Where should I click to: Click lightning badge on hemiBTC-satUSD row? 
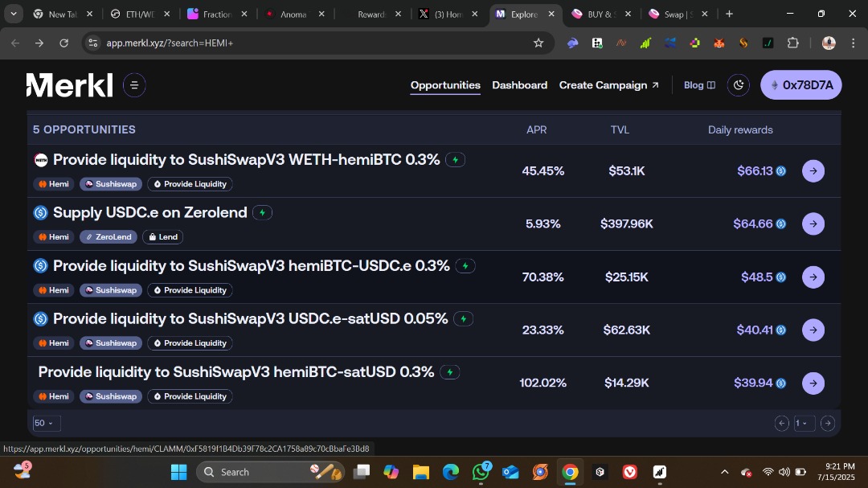coord(450,372)
